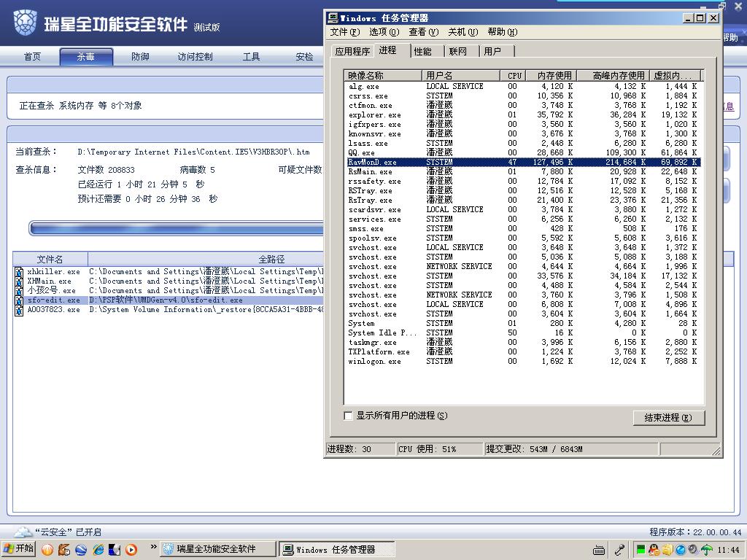Open the 关机(U) menu
Screen dimensions: 747x560
462,32
